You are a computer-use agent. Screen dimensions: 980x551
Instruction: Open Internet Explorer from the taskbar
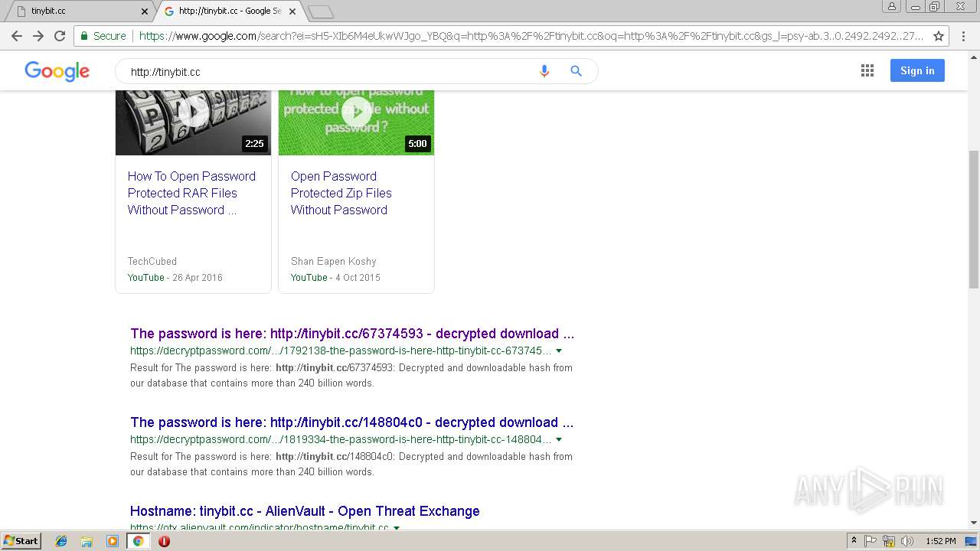click(x=61, y=541)
